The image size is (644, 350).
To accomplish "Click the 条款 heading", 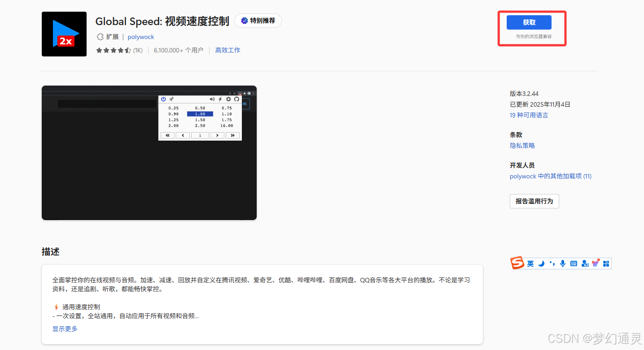I will point(516,135).
